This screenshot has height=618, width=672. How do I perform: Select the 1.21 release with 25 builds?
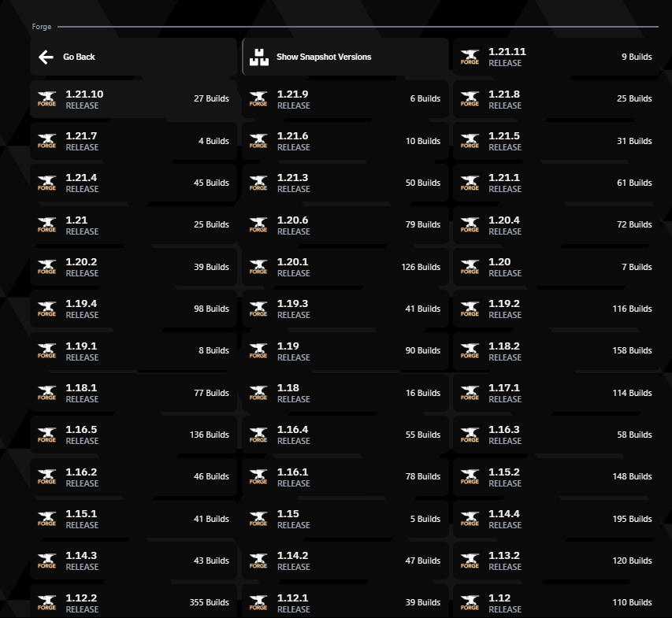(133, 225)
